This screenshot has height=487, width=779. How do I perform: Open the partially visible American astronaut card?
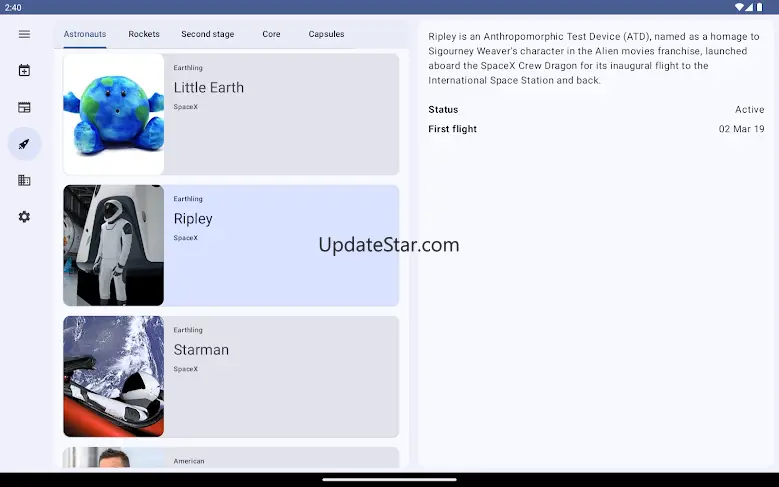[x=231, y=457]
